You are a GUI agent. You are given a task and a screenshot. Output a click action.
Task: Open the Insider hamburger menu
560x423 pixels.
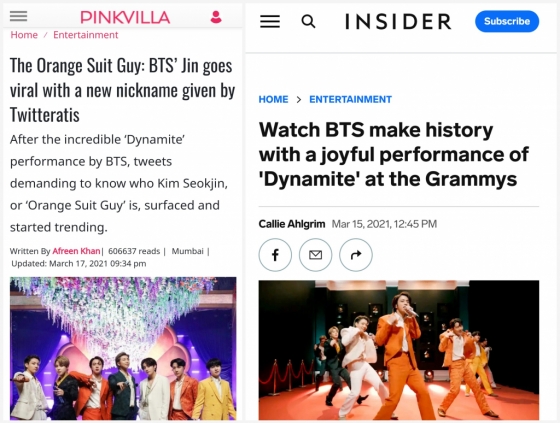[270, 21]
